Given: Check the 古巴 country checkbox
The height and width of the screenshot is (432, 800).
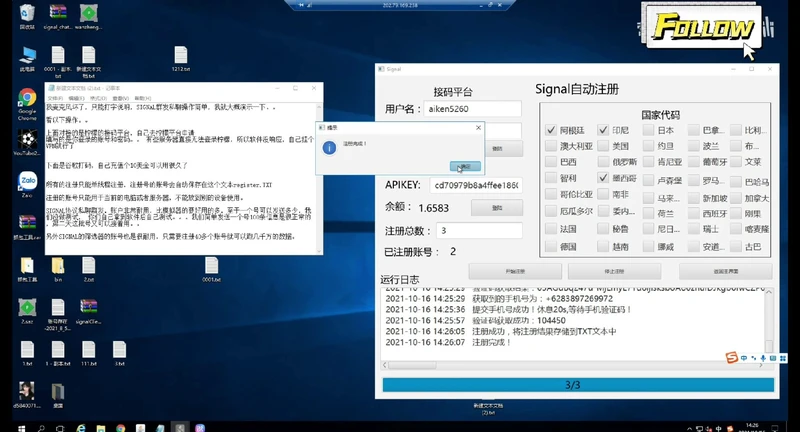Looking at the screenshot, I should point(735,246).
